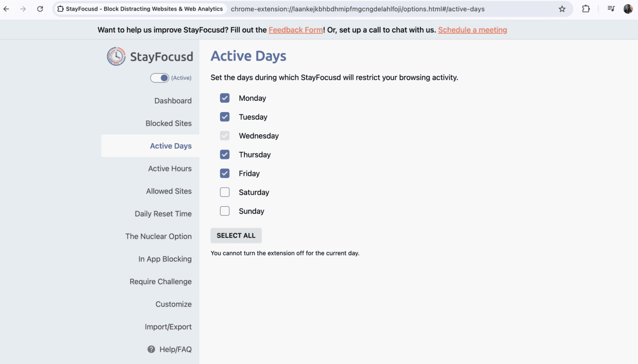Toggle the StayFocusd Active switch
638x364 pixels.
coord(159,78)
